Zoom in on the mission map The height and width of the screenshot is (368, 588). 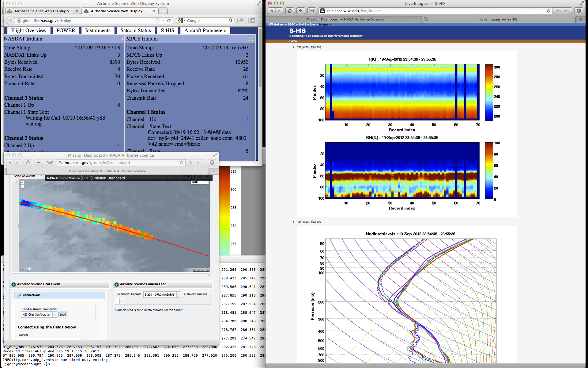[x=22, y=183]
